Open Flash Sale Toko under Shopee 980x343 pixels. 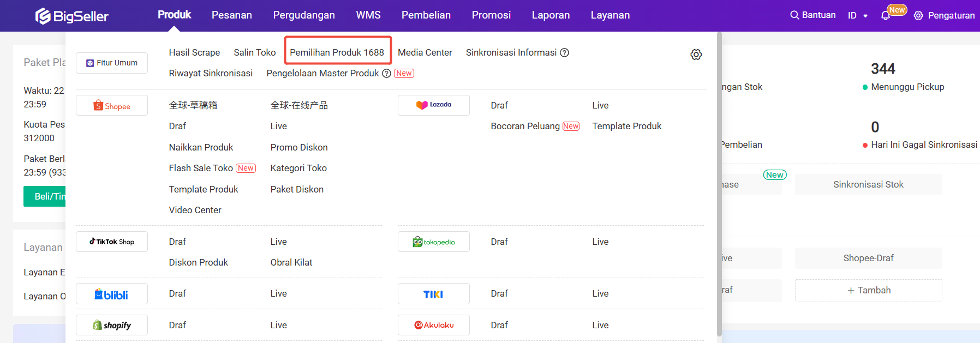[x=201, y=168]
